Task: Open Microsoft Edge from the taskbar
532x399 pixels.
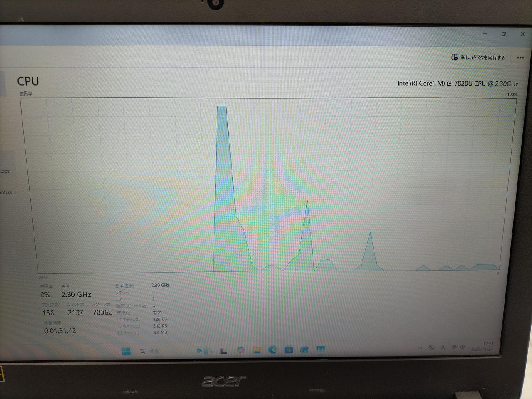Action: [x=273, y=350]
